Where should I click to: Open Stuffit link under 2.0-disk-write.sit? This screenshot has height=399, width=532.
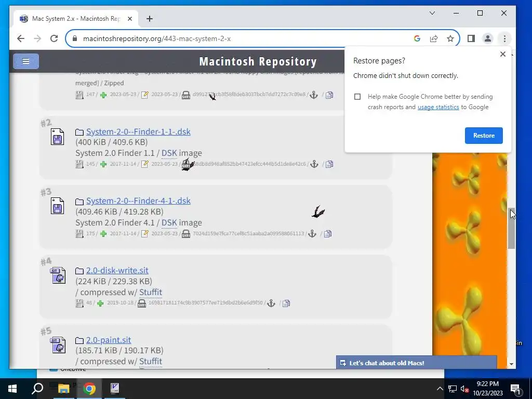(151, 292)
